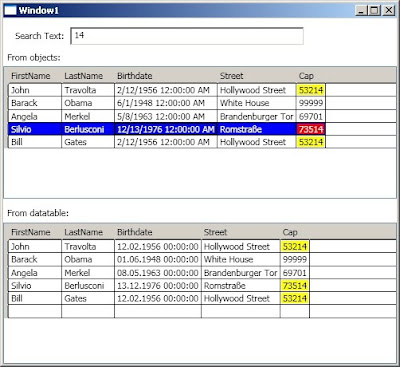This screenshot has width=400, height=367.
Task: Click 6/1/1948 12:00:00 AM birthdate cell
Action: coord(166,103)
